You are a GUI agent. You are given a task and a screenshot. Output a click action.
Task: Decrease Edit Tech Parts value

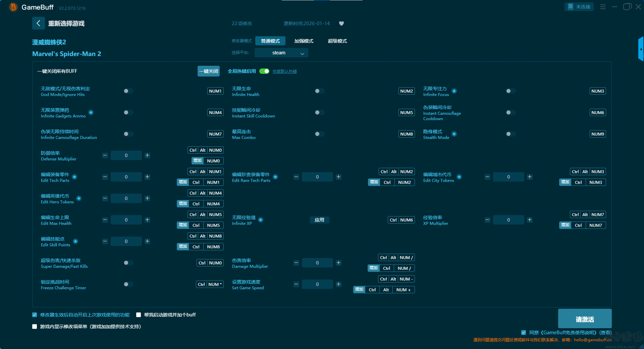(105, 177)
